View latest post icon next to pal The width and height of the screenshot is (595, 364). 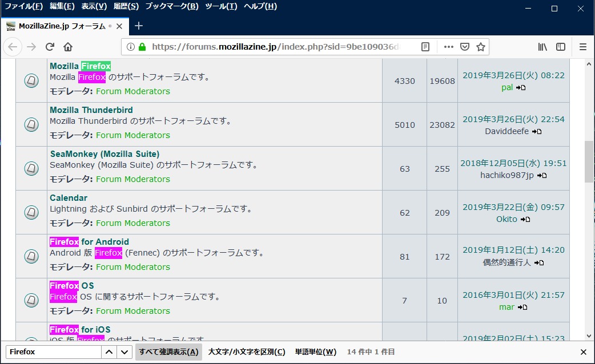pos(521,88)
